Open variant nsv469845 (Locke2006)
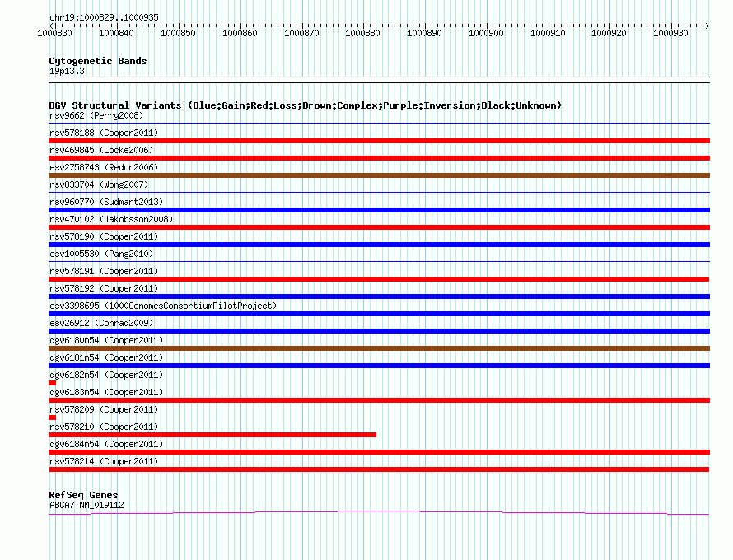733x560 pixels. 101,150
